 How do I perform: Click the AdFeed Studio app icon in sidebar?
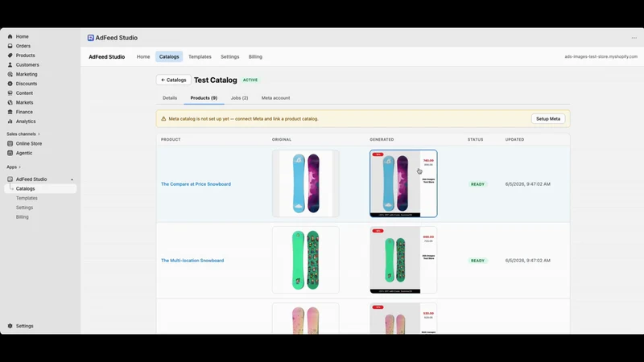pos(10,179)
